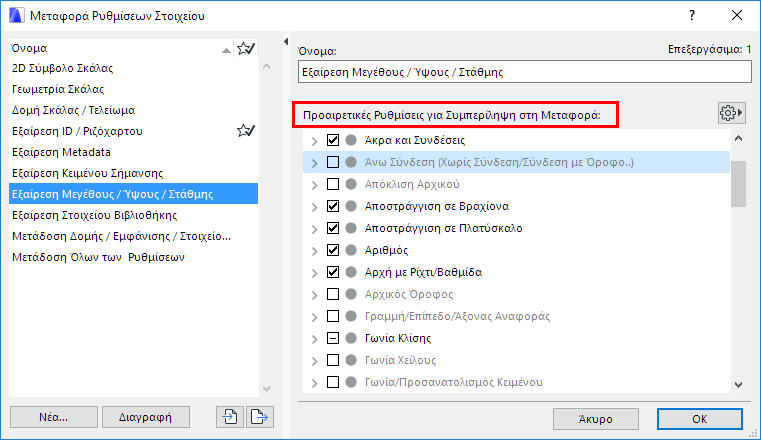The width and height of the screenshot is (761, 440).
Task: Expand the Αρχικός Όροφος row
Action: click(315, 294)
